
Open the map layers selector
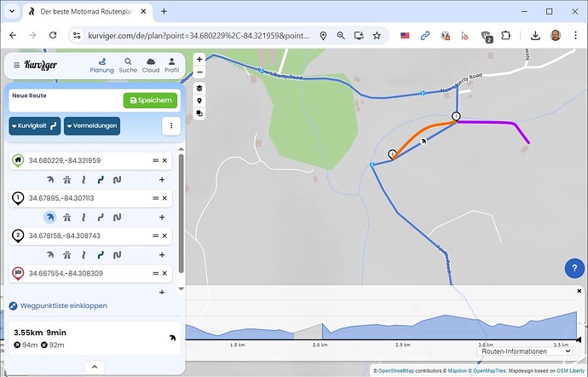pos(199,88)
